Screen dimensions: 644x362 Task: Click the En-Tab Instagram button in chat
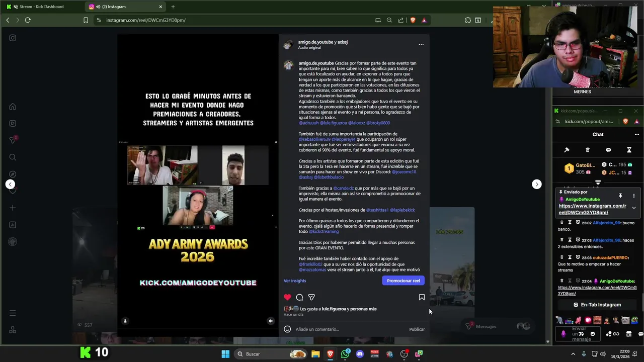tap(598, 305)
